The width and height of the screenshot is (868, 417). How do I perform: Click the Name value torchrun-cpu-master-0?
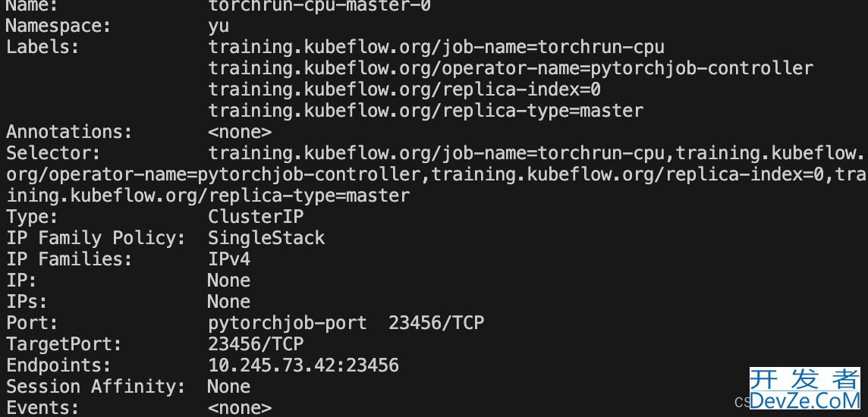319,5
